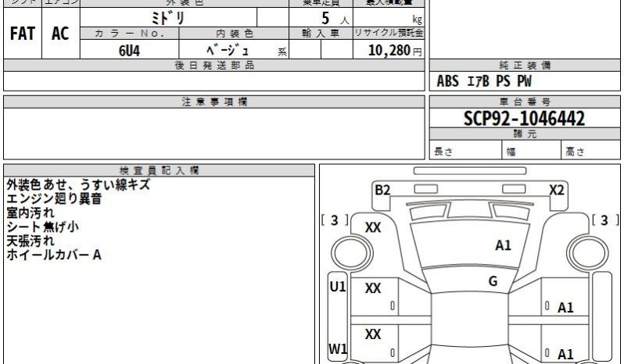The image size is (624, 364).
Task: Click the 高さ dimension label
Action: click(x=575, y=152)
